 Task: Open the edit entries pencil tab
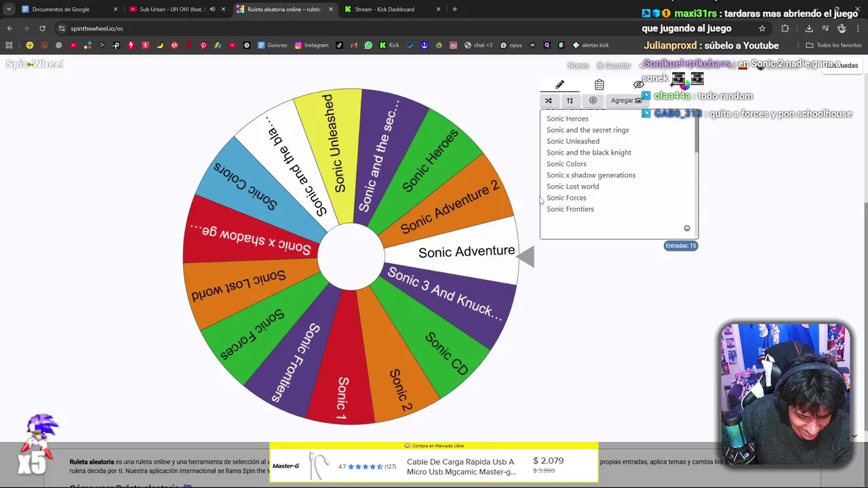coord(559,85)
